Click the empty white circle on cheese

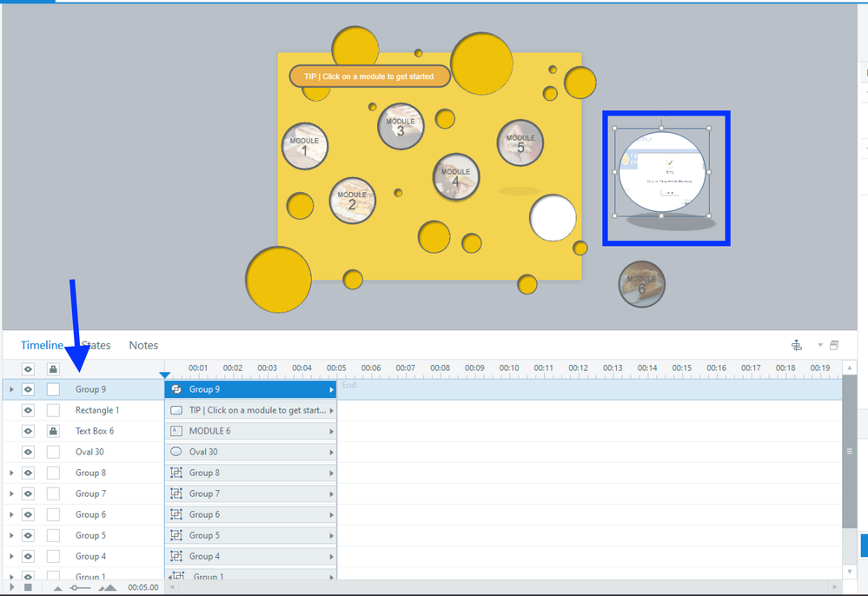pos(553,217)
